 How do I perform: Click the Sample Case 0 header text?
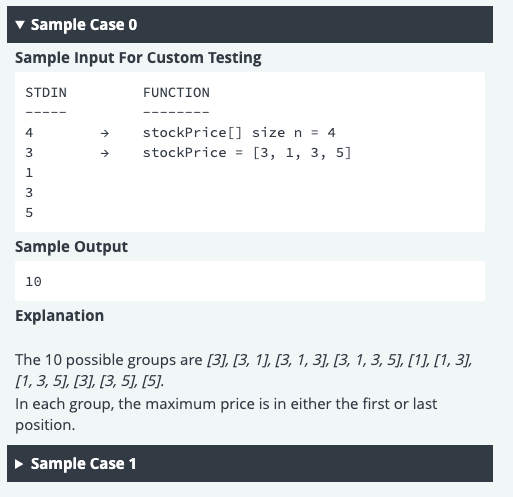(84, 25)
